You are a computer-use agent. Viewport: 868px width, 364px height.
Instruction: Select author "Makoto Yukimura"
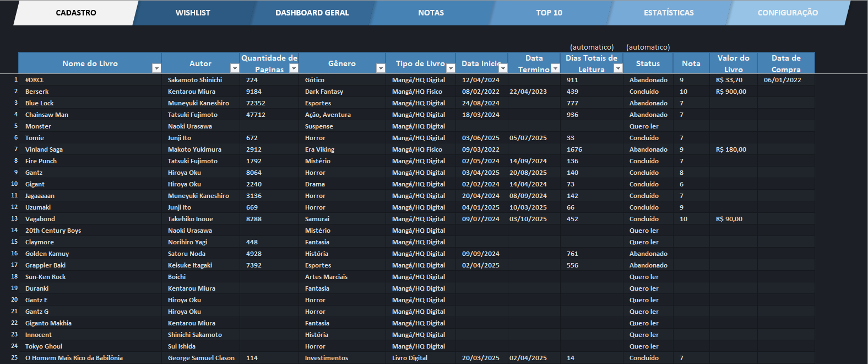pos(200,149)
